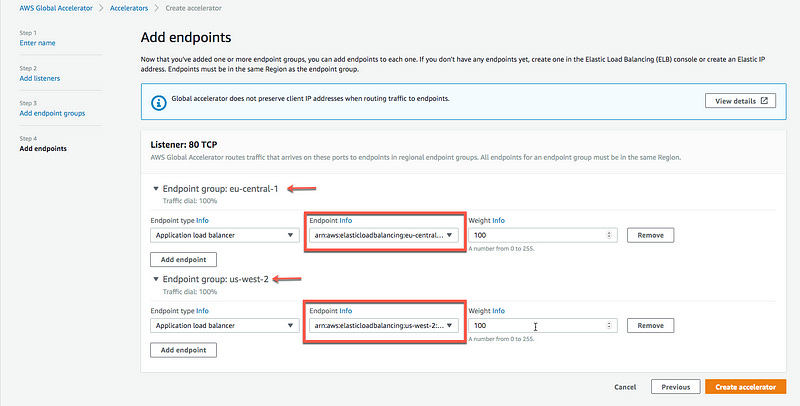The height and width of the screenshot is (406, 800).
Task: Select Step 4 Add endpoints
Action: tap(43, 148)
